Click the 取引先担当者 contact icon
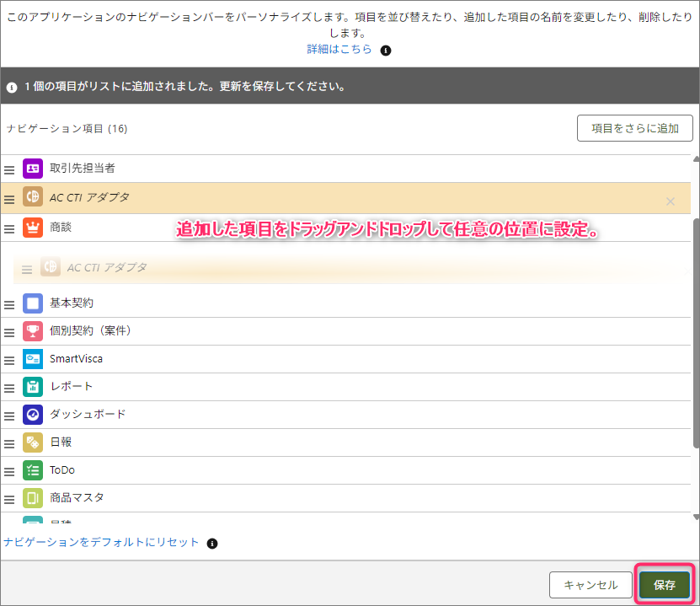 [33, 169]
